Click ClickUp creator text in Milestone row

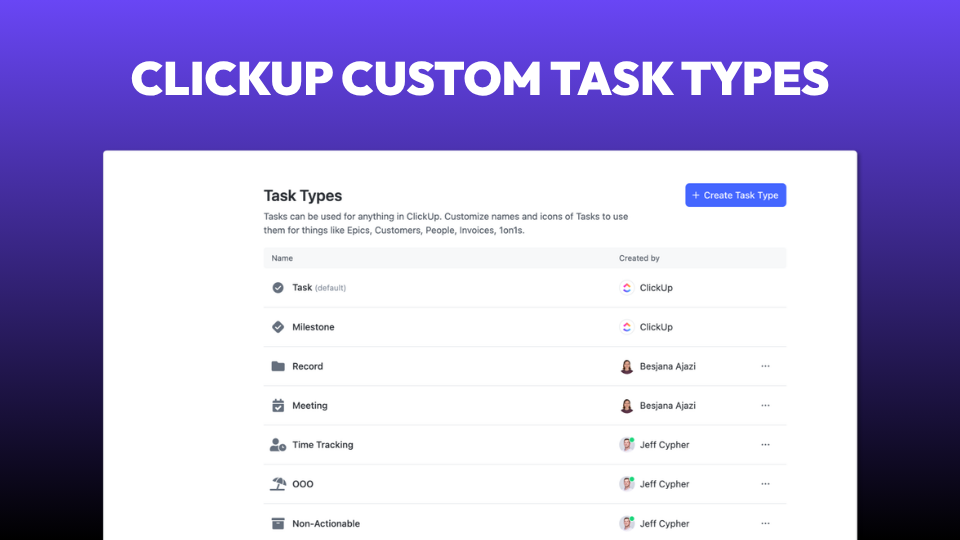click(x=656, y=327)
